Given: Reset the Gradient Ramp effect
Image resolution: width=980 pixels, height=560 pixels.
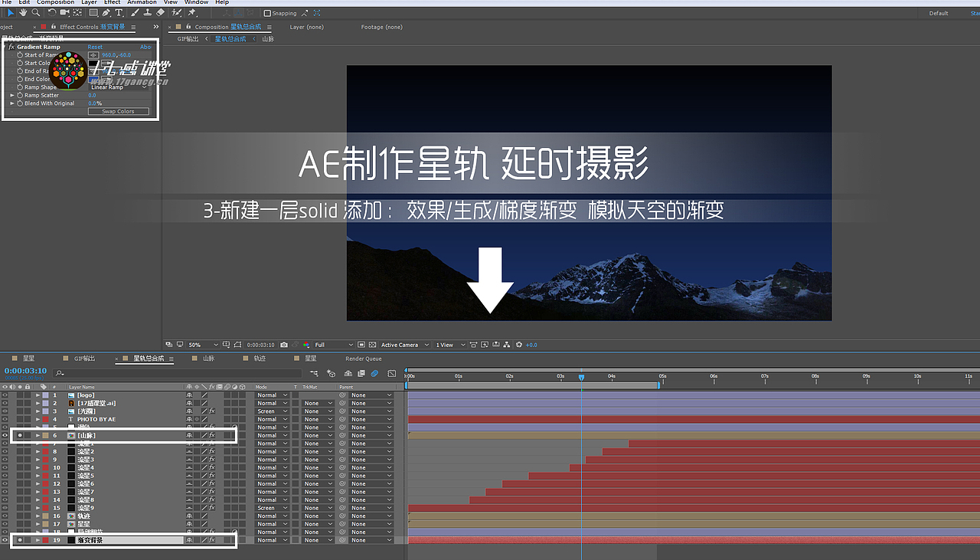Looking at the screenshot, I should pos(95,47).
